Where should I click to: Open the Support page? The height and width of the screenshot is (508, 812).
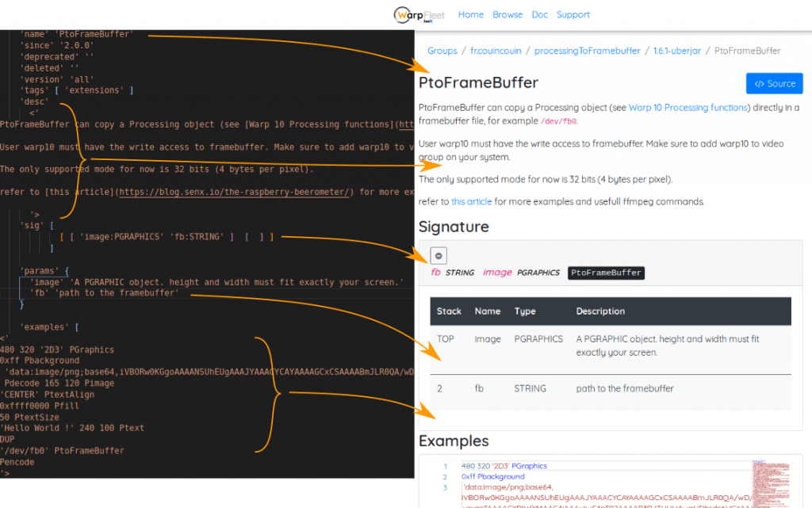click(573, 14)
